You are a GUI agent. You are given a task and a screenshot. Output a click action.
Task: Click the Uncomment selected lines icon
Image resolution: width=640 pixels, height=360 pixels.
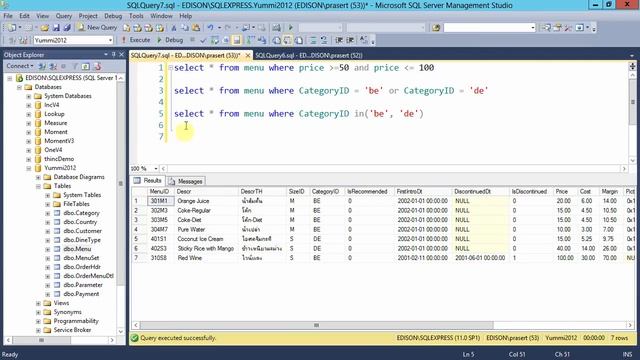[x=324, y=40]
